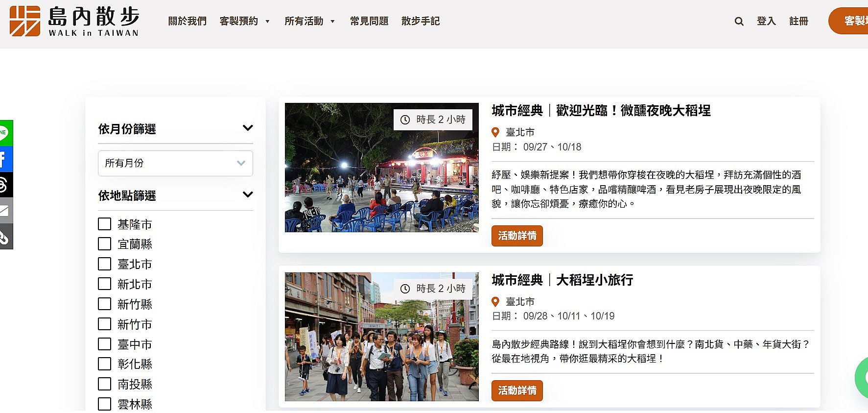Collapse the 依地點篩選 section

point(248,195)
